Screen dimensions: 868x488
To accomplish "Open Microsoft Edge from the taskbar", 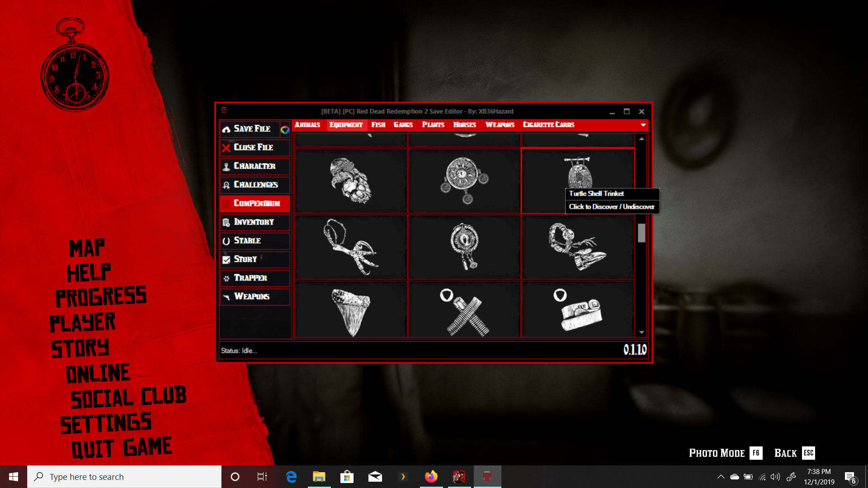I will 291,477.
